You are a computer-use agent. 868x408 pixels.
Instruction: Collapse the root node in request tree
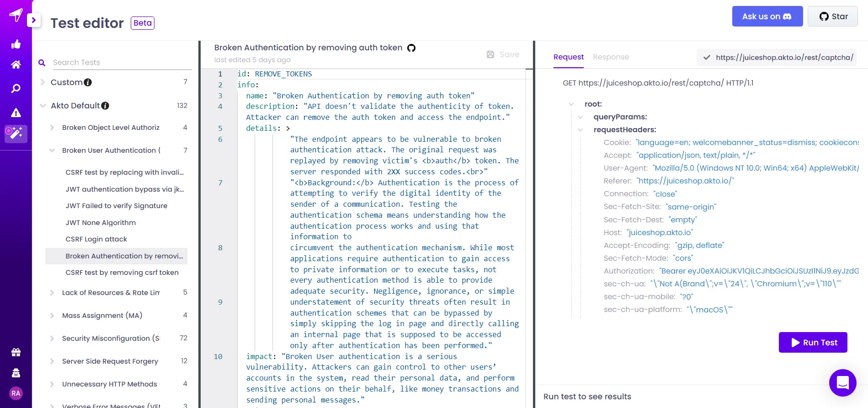(571, 104)
